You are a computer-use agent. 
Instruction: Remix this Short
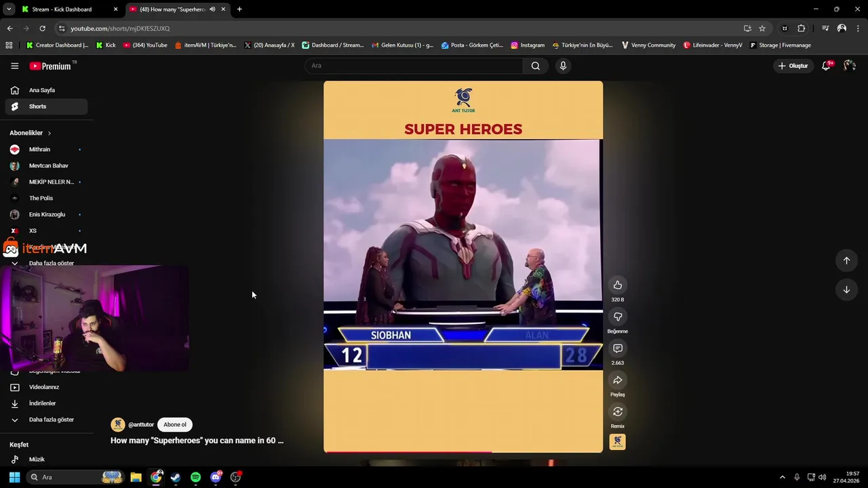click(x=618, y=411)
